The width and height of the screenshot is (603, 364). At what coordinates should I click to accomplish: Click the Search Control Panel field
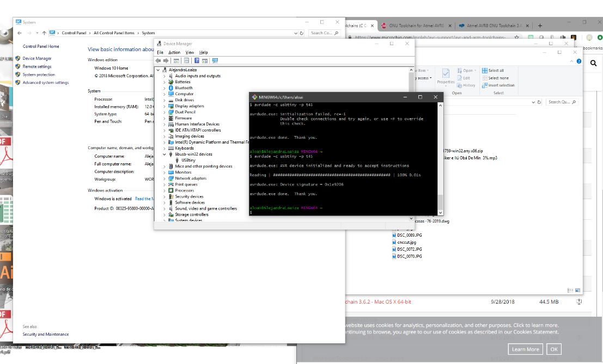click(325, 33)
